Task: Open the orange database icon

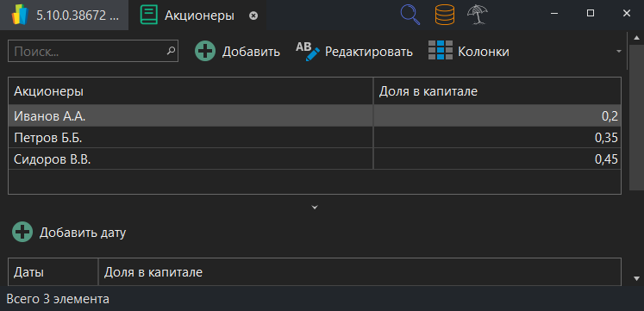Action: click(x=445, y=15)
